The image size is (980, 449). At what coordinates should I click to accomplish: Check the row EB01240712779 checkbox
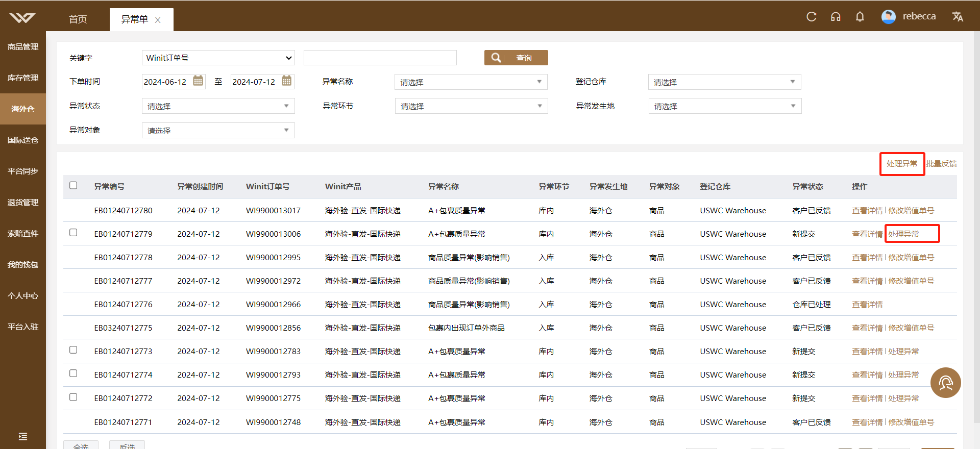pyautogui.click(x=73, y=233)
